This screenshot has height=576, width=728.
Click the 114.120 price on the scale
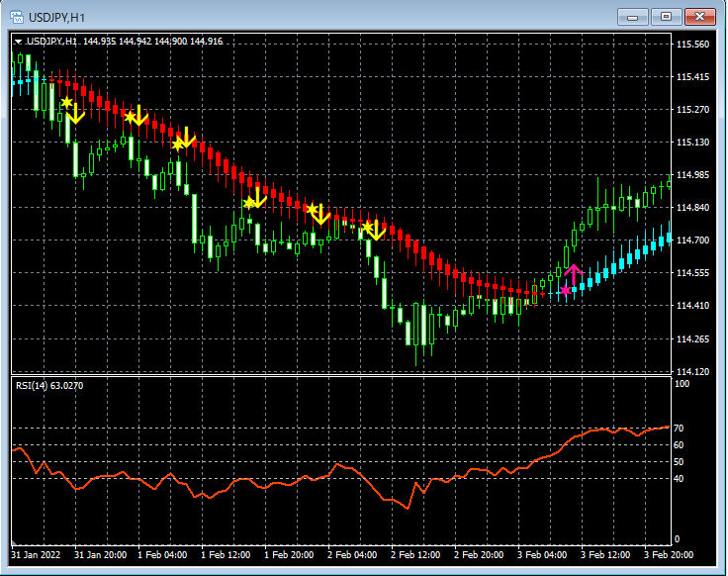pos(692,372)
